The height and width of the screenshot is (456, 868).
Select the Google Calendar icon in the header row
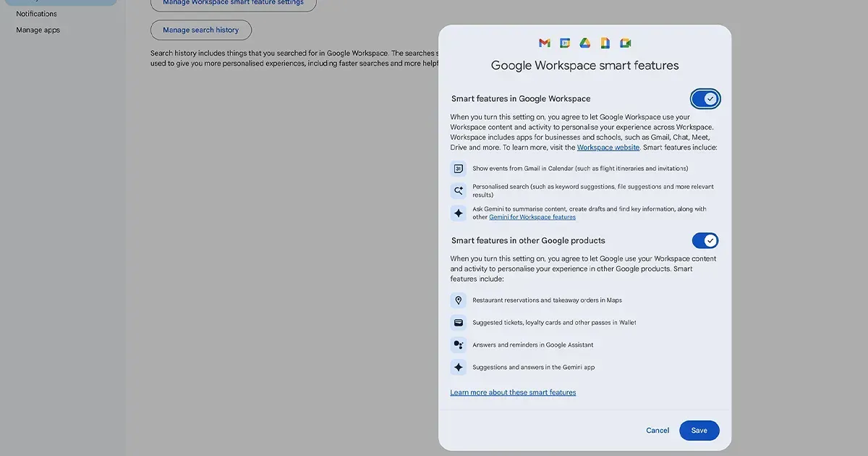(x=564, y=43)
